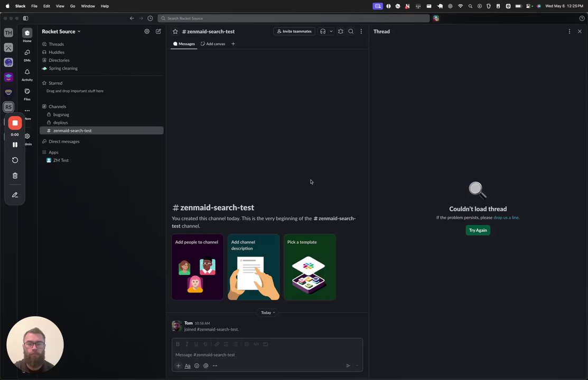The width and height of the screenshot is (588, 380).
Task: Follow the drop us a line link
Action: point(506,217)
